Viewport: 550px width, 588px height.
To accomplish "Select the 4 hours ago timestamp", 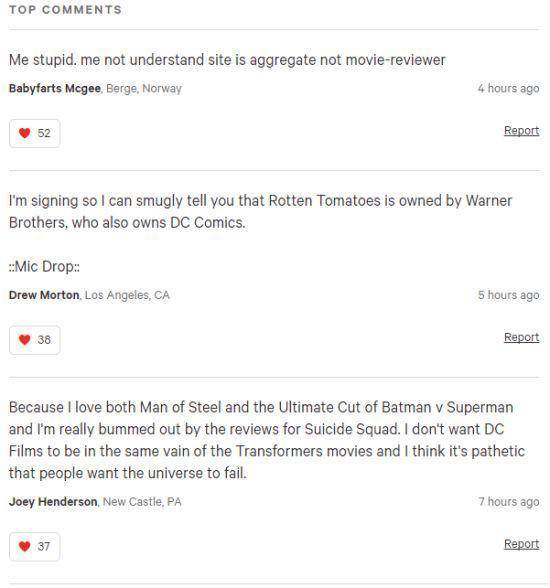I will (508, 88).
